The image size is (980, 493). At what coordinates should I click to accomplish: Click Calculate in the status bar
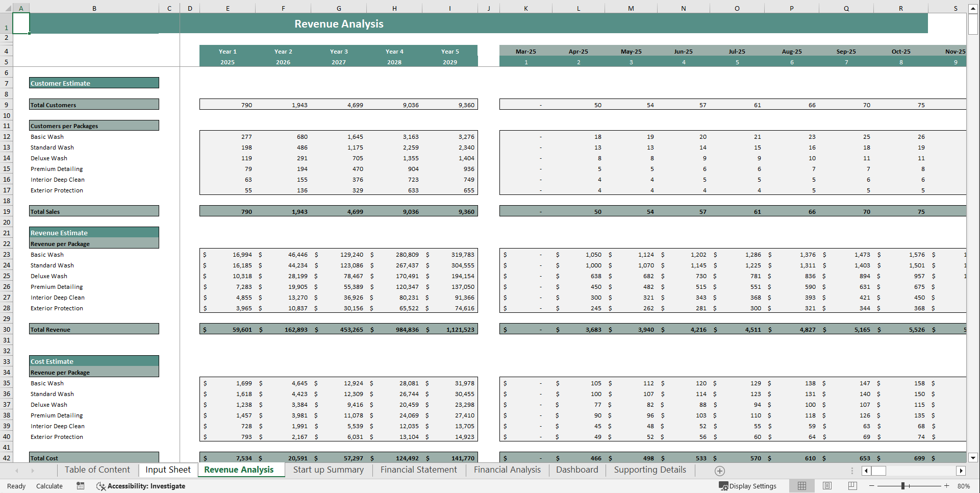coord(49,486)
